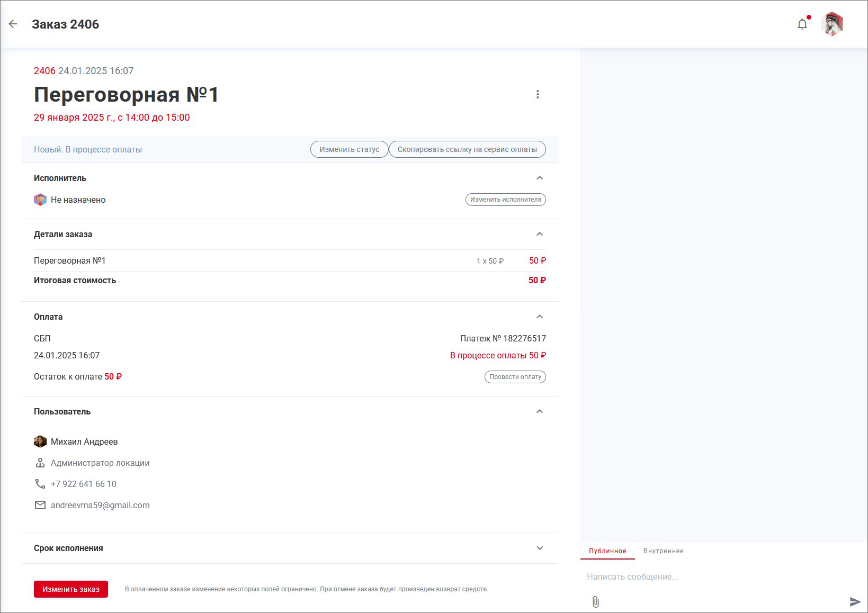
Task: Collapse the Детали заказа section
Action: (x=540, y=234)
